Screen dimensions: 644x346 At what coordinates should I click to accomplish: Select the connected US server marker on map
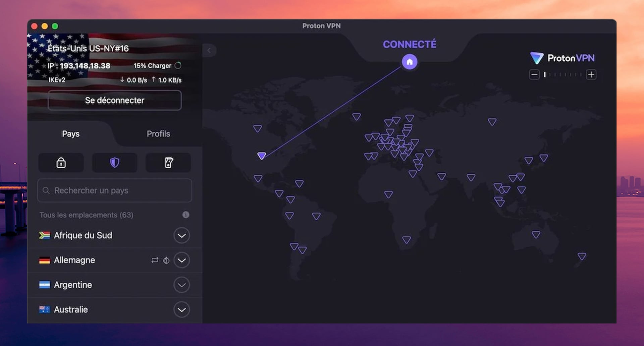[262, 155]
